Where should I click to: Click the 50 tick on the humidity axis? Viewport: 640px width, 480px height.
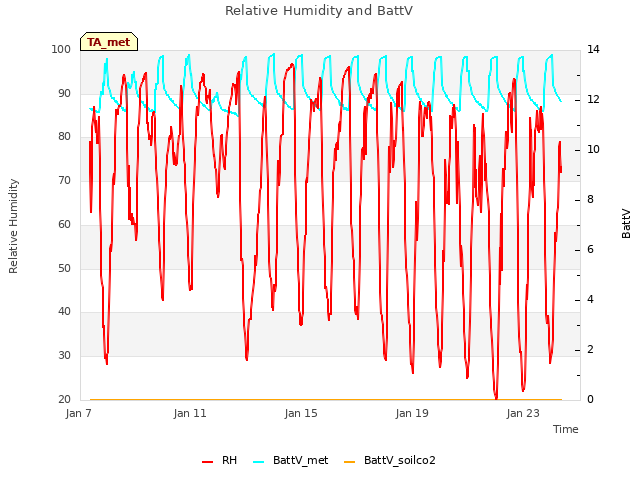[x=64, y=269]
